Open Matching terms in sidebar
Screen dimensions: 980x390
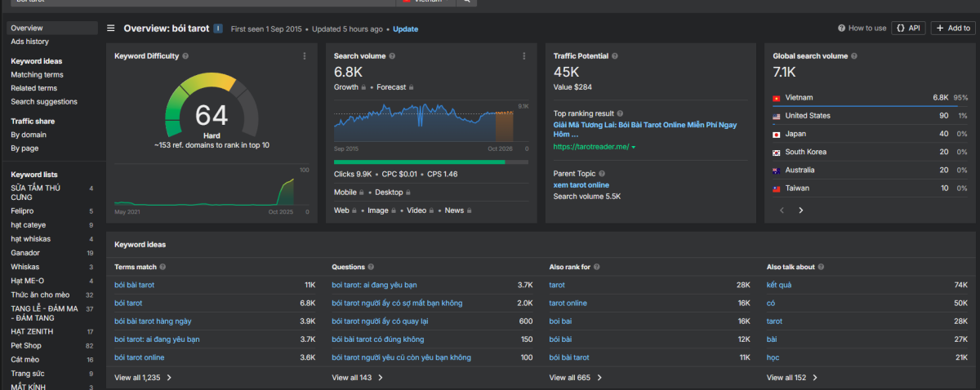click(37, 75)
